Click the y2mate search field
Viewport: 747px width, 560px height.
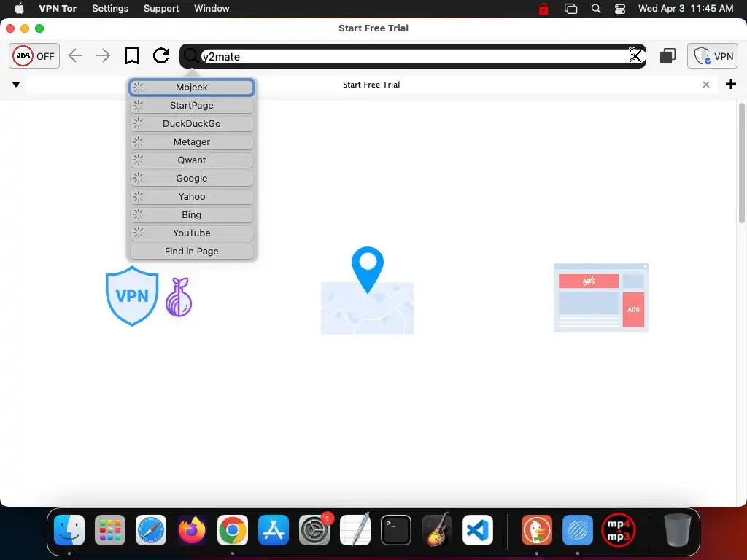click(414, 56)
